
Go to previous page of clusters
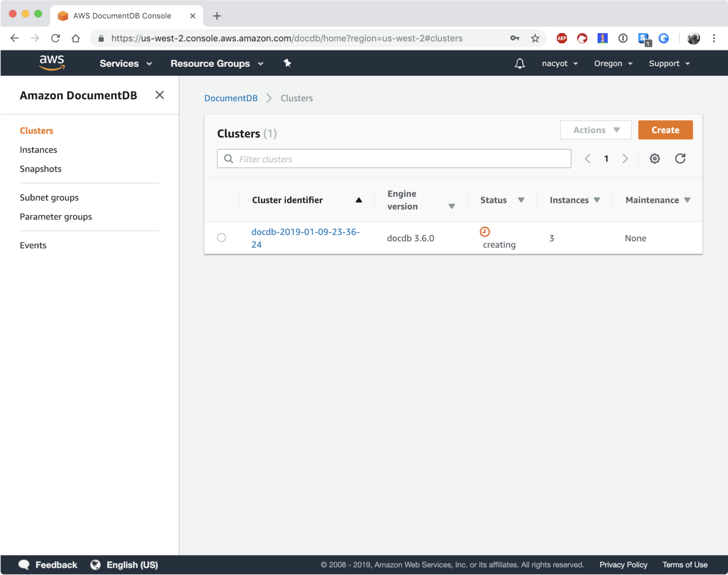(x=588, y=158)
